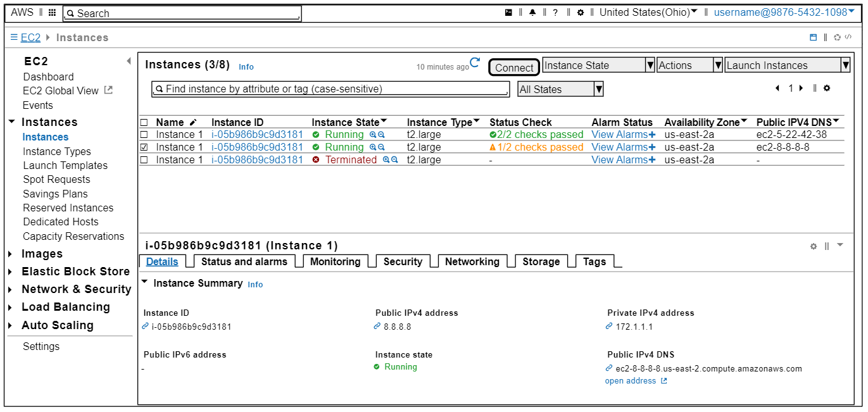The height and width of the screenshot is (412, 868).
Task: Select the Terminated instance checkbox
Action: 144,160
